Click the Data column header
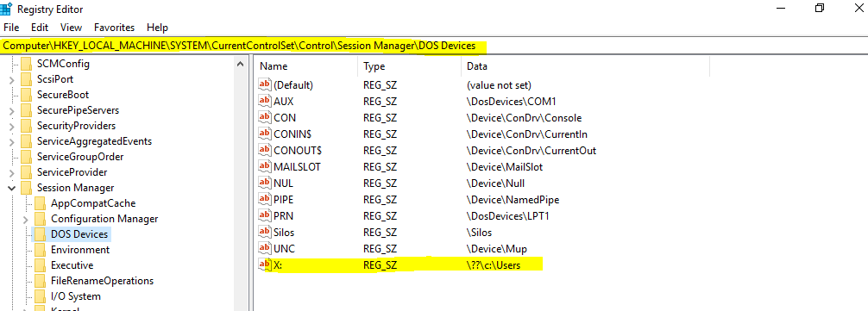Image resolution: width=868 pixels, height=311 pixels. (x=585, y=66)
